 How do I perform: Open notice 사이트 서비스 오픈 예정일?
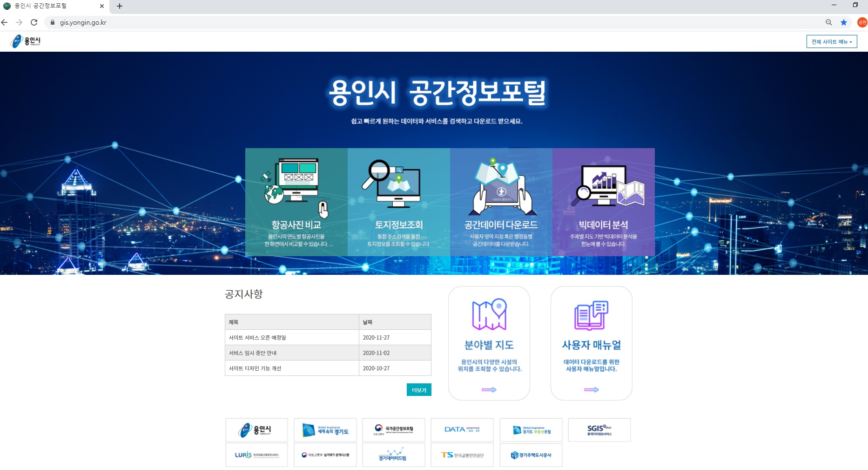coord(257,338)
